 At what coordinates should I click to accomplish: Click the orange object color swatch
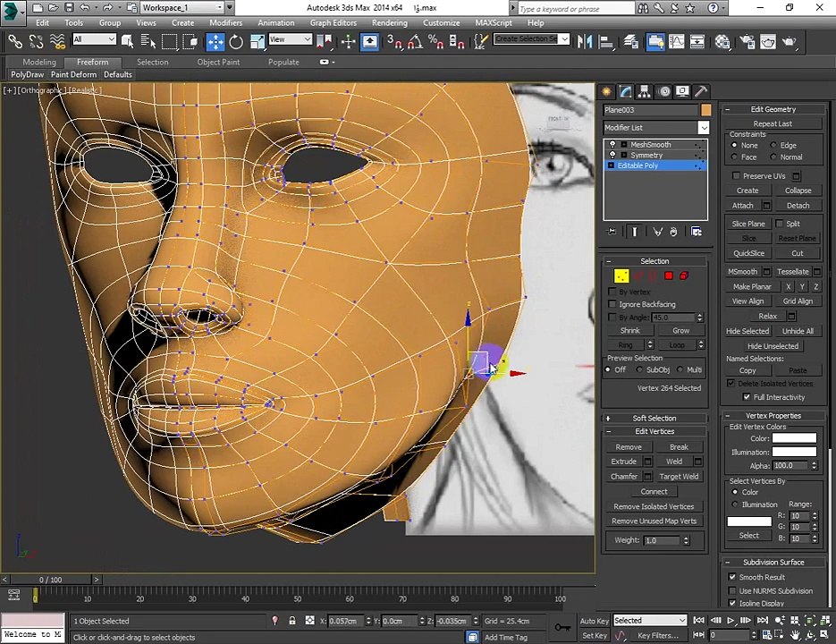[706, 110]
